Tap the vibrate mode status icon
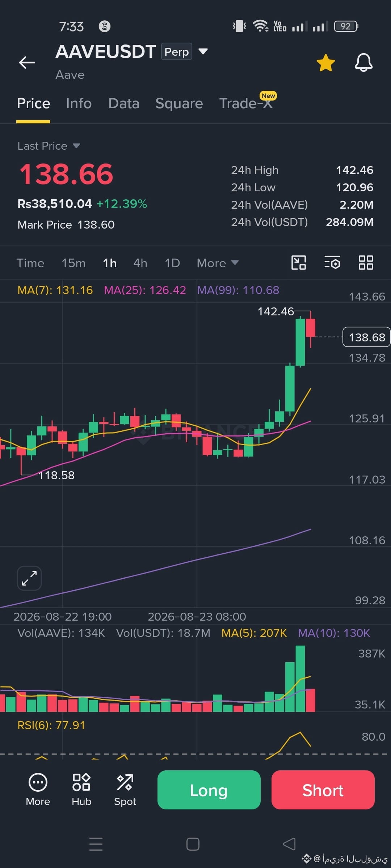 239,26
